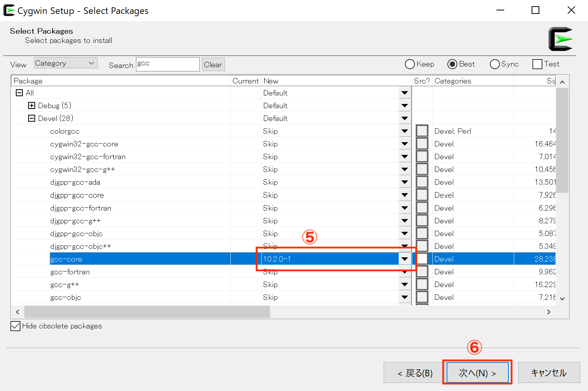The width and height of the screenshot is (588, 391).
Task: Open the version dropdown for gcc-g++
Action: [x=404, y=284]
